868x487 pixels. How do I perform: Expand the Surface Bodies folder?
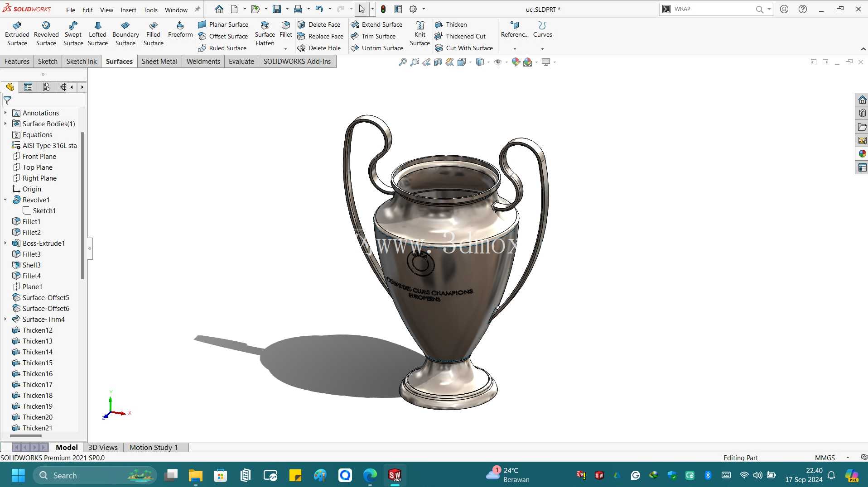(5, 124)
